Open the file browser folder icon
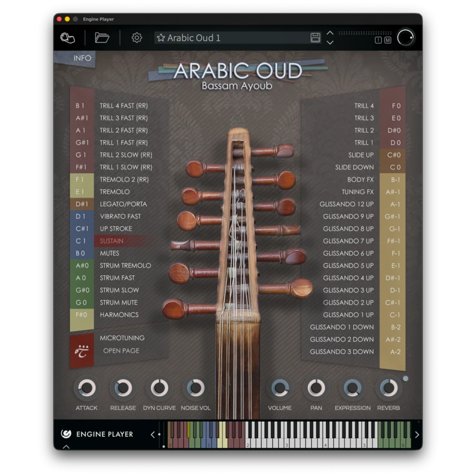 pyautogui.click(x=102, y=38)
